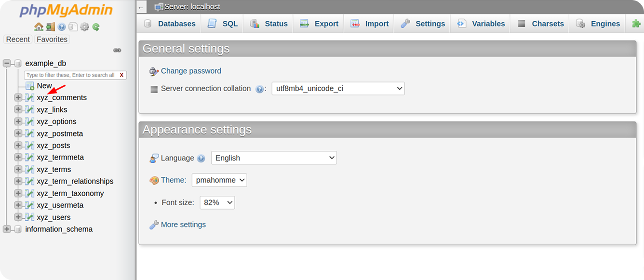Click the Recent button
The height and width of the screenshot is (280, 644).
pyautogui.click(x=18, y=40)
